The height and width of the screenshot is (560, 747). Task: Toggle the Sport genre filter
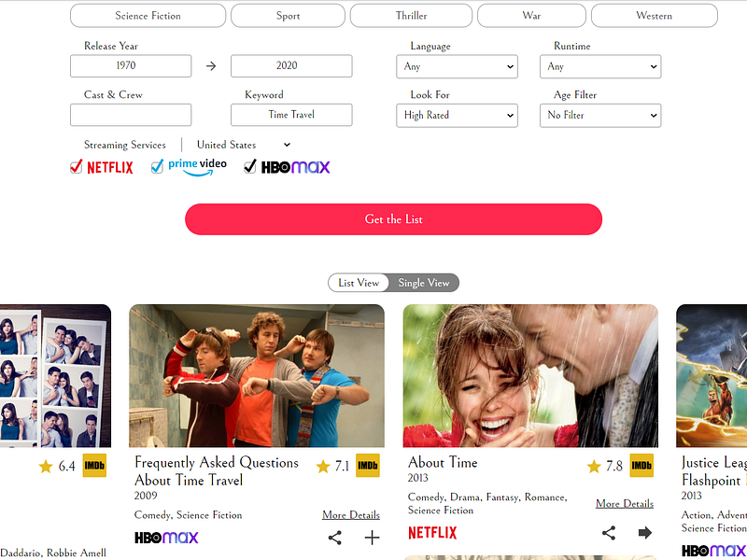point(288,16)
